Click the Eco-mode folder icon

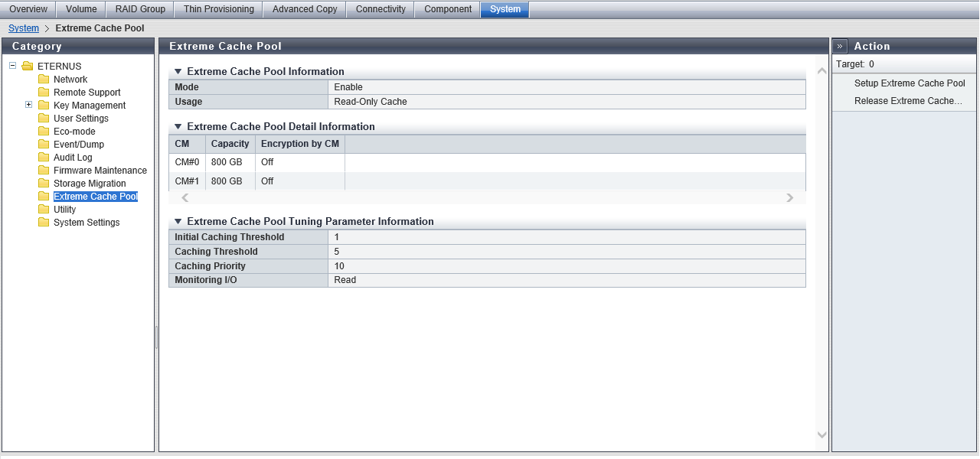[x=44, y=132]
